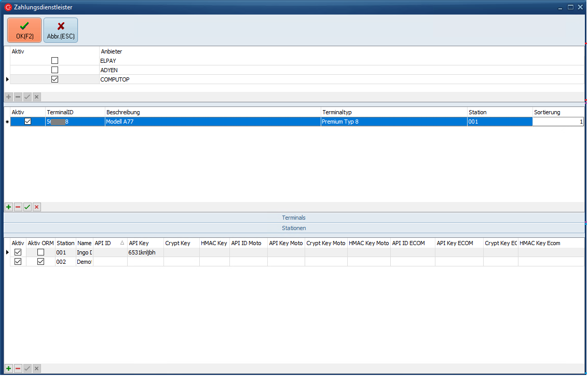Cancel using the Abbr.(ESC) button
The image size is (588, 376).
61,30
